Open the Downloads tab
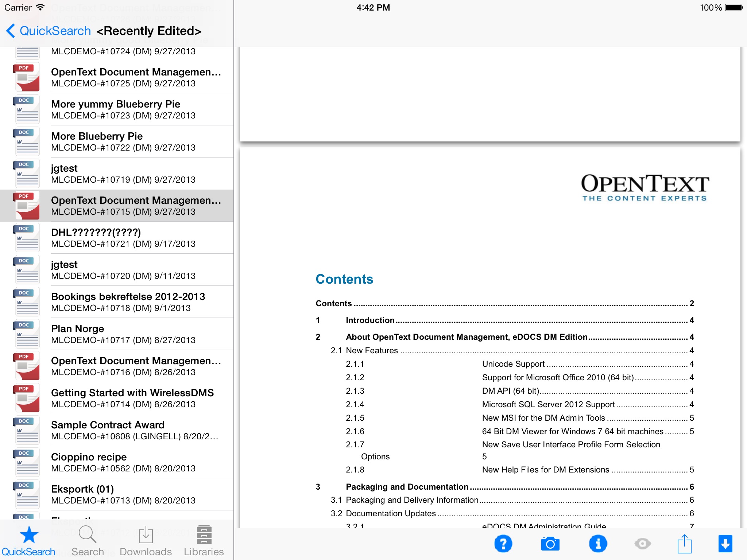The image size is (747, 560). (146, 541)
